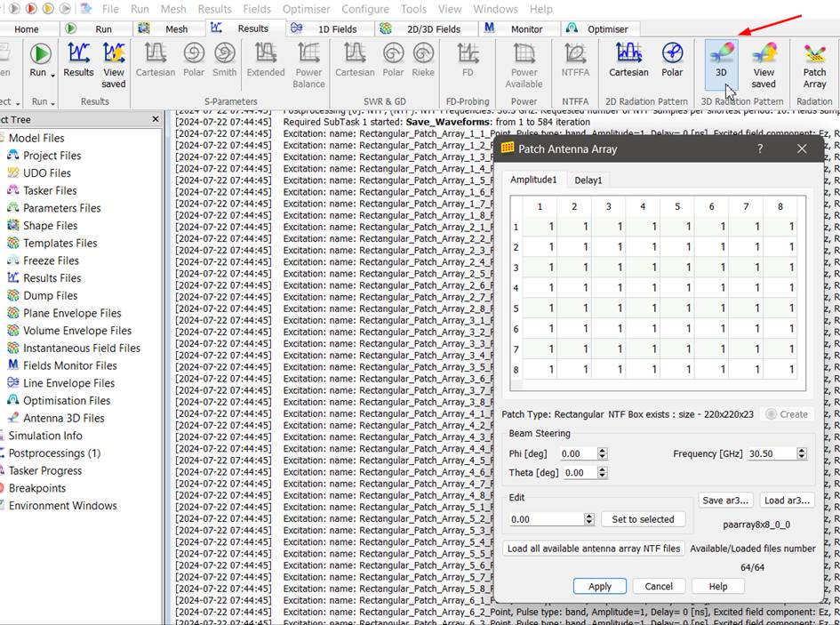Click the Load ar3... button

(x=787, y=501)
